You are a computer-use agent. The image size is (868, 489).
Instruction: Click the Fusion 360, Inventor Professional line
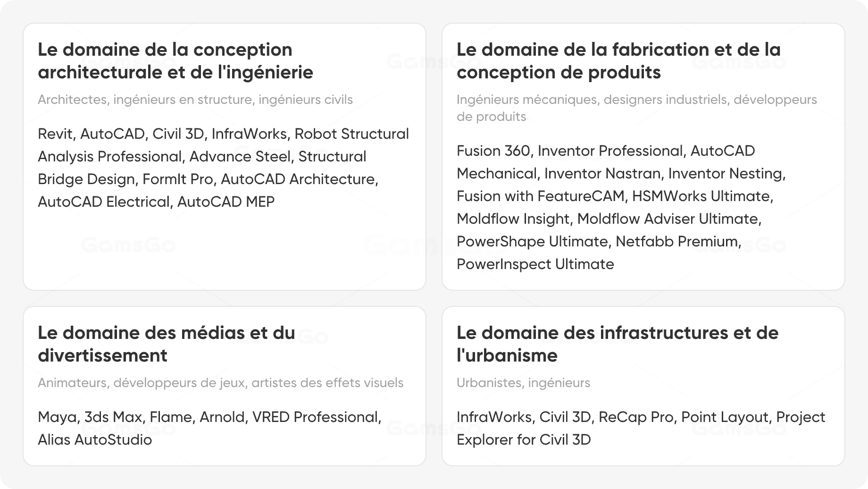(x=606, y=151)
